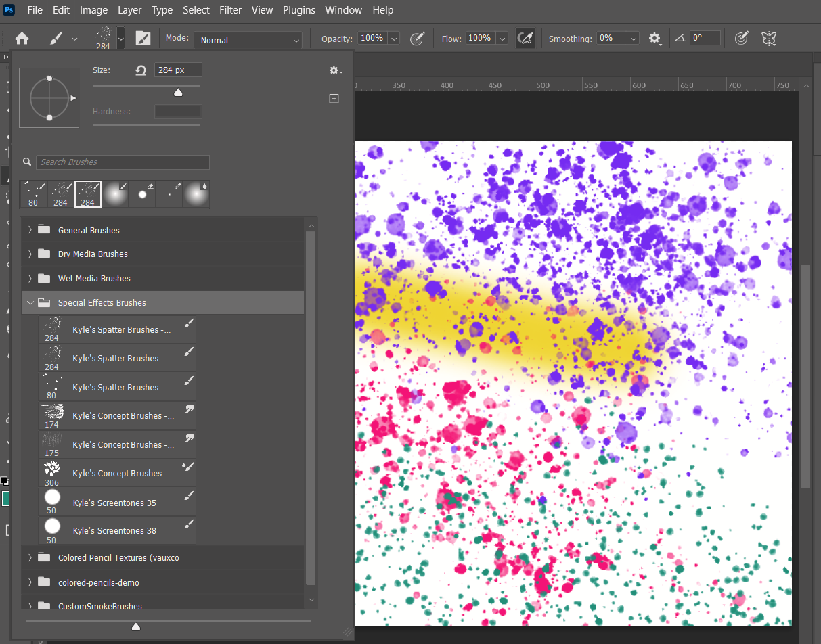821x644 pixels.
Task: Adjust the brush Size slider
Action: click(x=178, y=92)
